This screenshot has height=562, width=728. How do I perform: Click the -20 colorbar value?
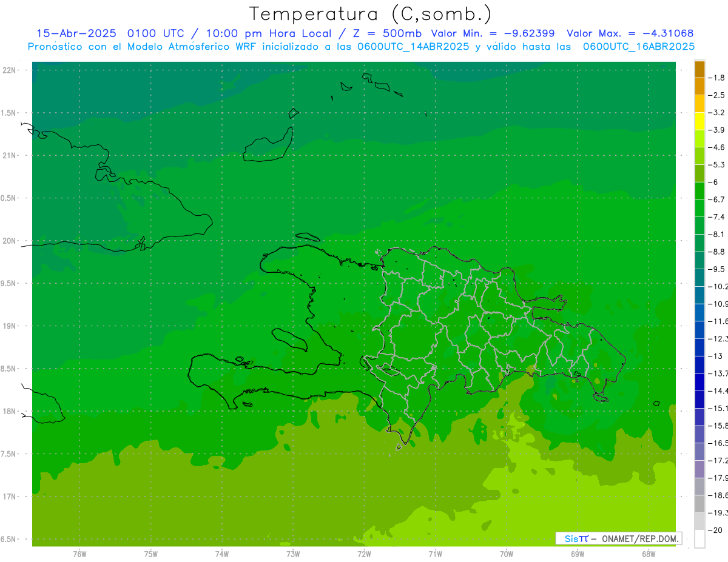click(x=716, y=530)
